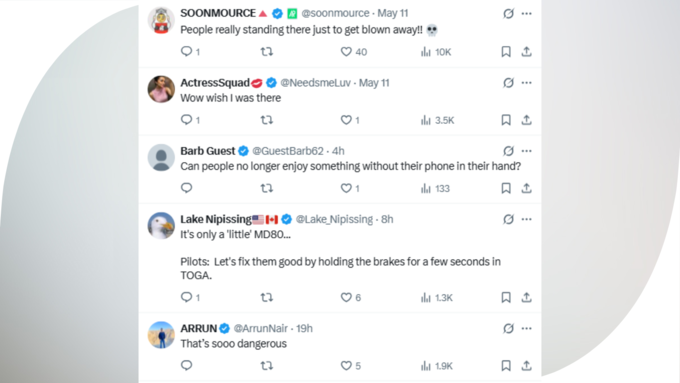Bookmark SOONMOURCE's tweet
Screen dimensions: 680x383
point(506,52)
